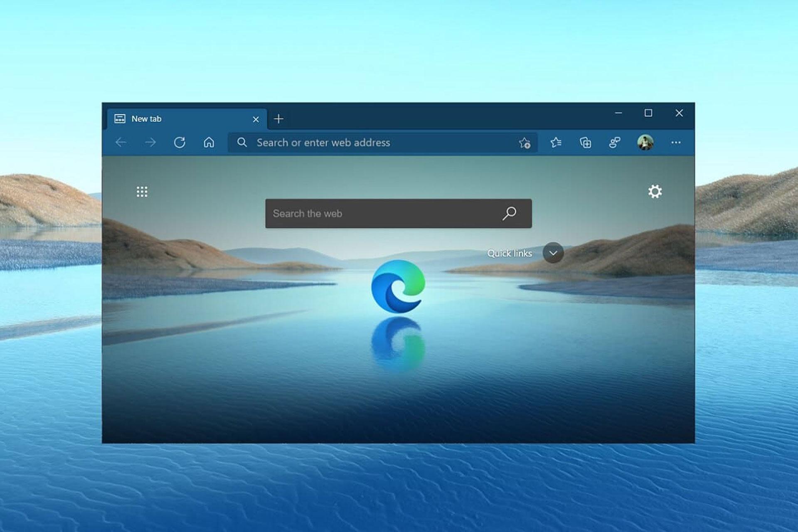
Task: Add this page to favorites star
Action: [x=525, y=143]
